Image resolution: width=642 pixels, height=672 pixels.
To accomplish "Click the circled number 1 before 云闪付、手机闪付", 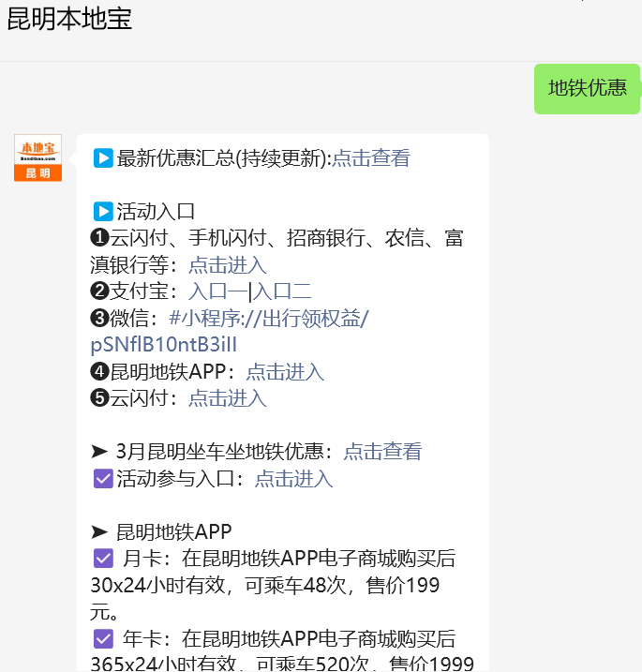I will pos(99,238).
